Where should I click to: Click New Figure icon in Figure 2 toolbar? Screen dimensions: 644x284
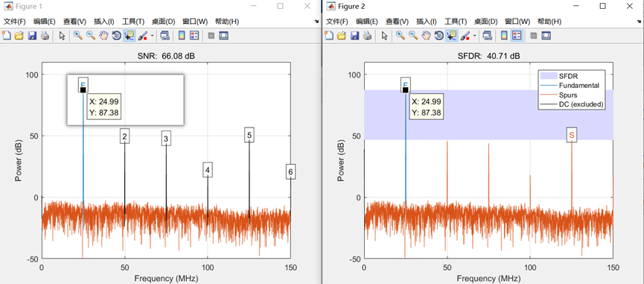tap(329, 36)
